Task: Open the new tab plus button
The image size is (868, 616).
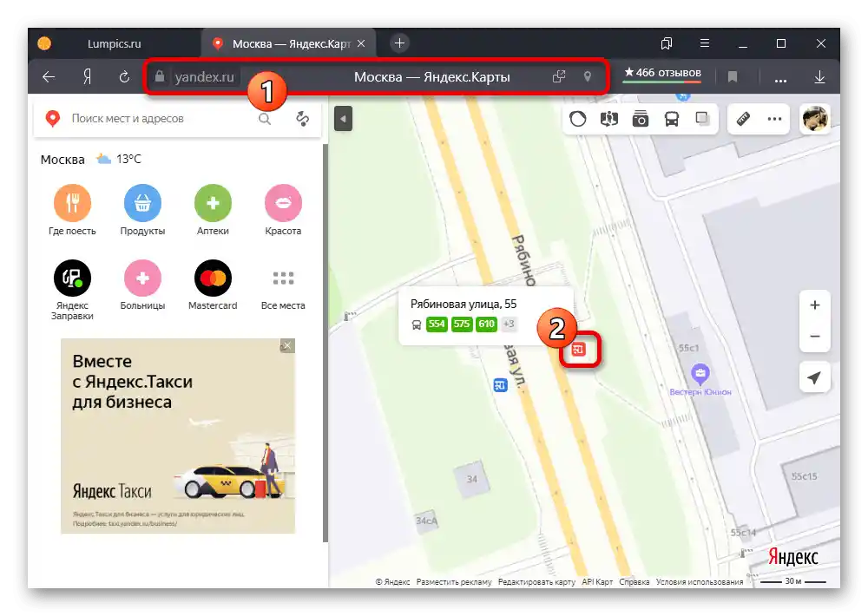Action: 399,43
